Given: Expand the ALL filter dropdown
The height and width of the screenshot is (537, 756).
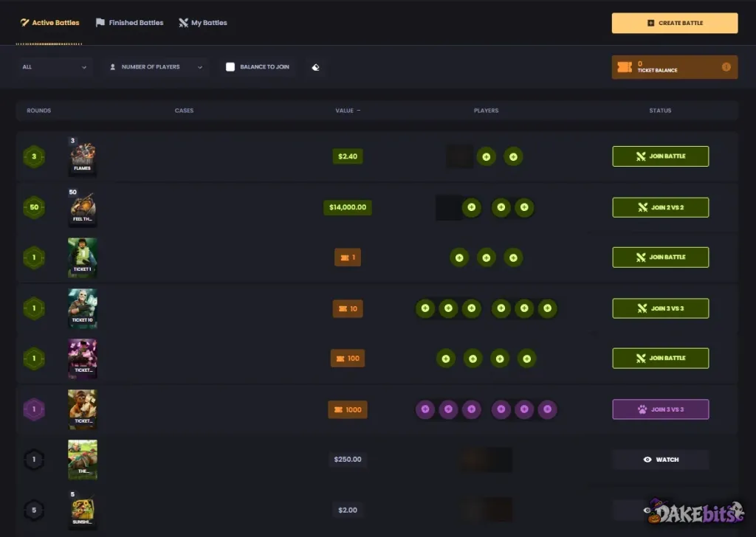Looking at the screenshot, I should 54,67.
